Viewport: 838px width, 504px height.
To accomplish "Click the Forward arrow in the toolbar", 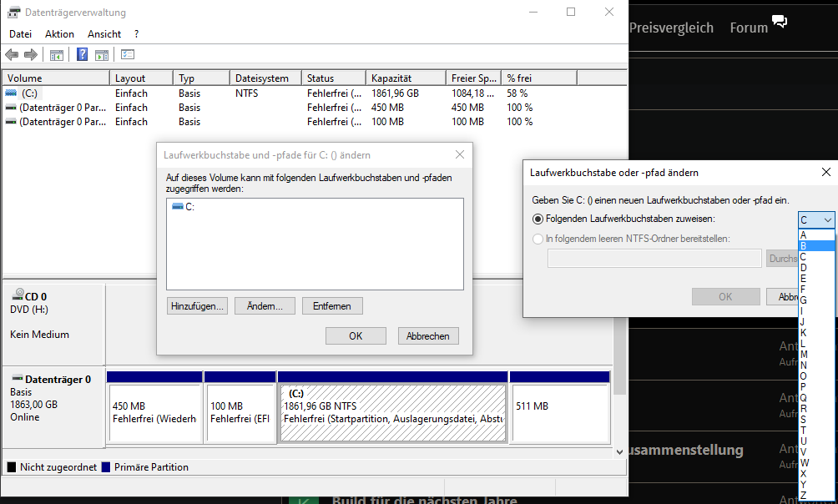I will pyautogui.click(x=31, y=54).
